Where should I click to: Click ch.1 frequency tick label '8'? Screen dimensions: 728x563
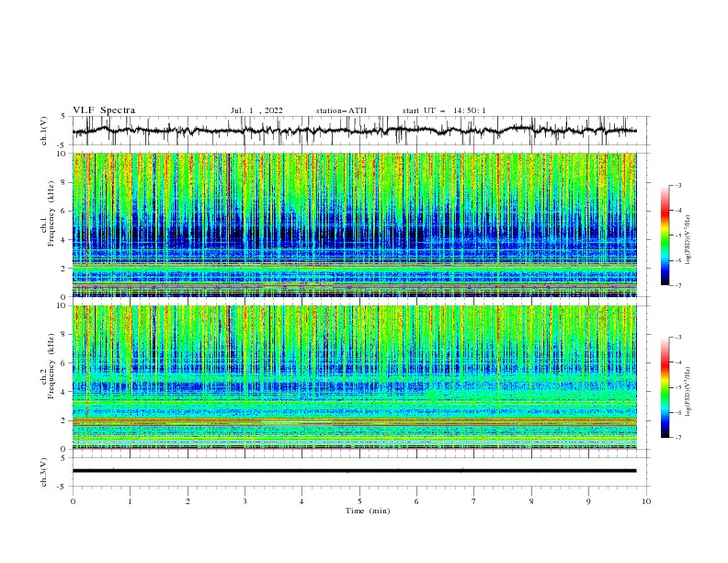[x=64, y=182]
